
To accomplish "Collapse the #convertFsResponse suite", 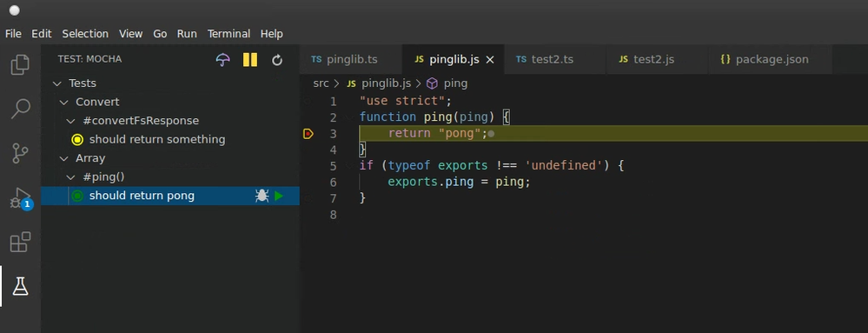I will tap(70, 121).
